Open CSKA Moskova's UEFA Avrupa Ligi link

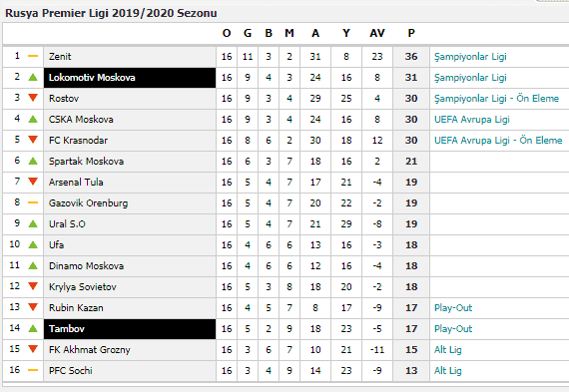coord(472,120)
